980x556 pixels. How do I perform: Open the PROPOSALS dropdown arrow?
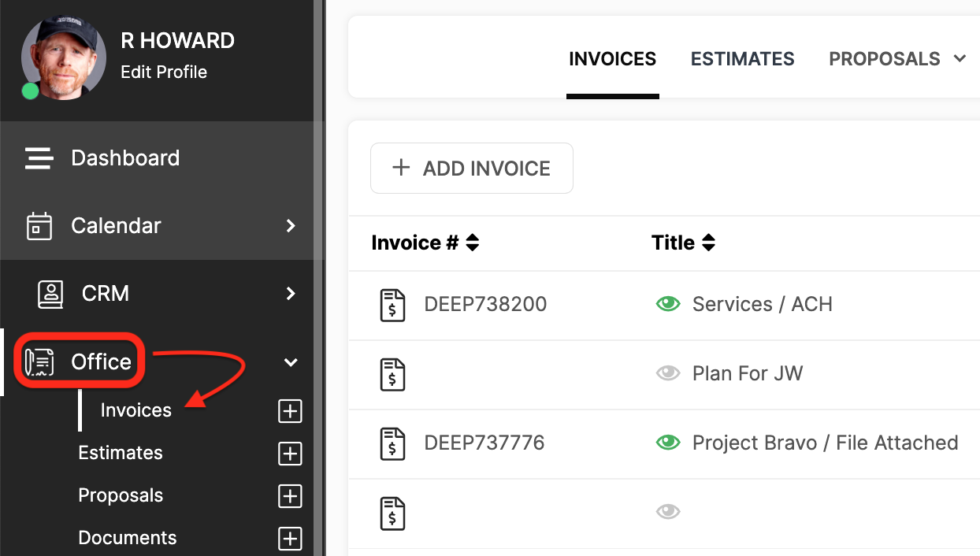pyautogui.click(x=960, y=58)
